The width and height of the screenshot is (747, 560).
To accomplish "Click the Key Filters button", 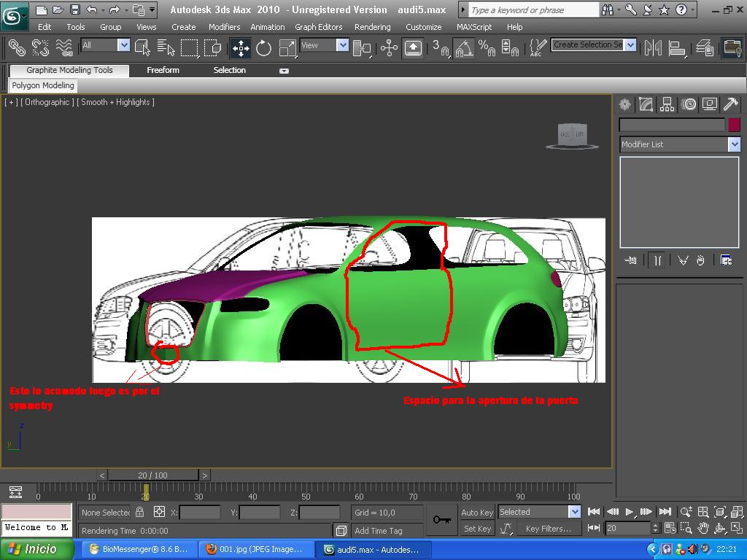I will click(548, 529).
